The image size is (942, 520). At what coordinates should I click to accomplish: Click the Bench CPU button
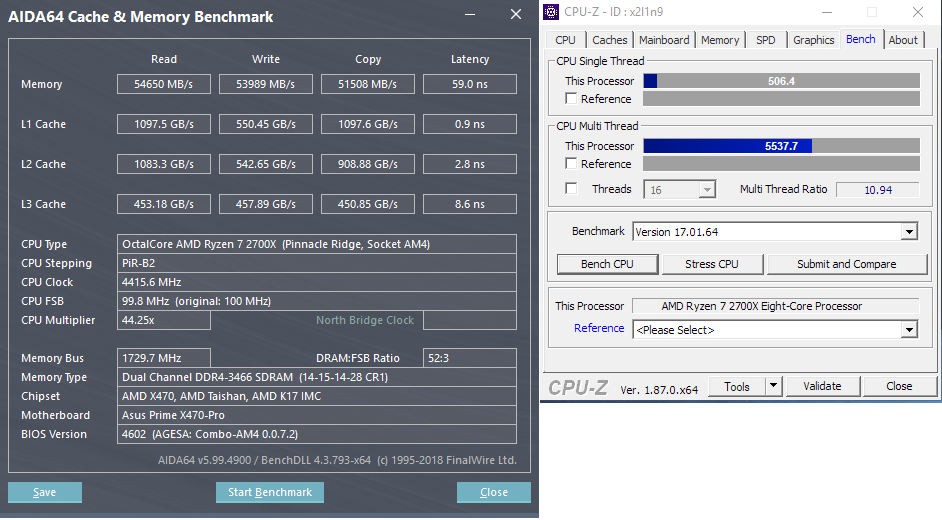607,264
